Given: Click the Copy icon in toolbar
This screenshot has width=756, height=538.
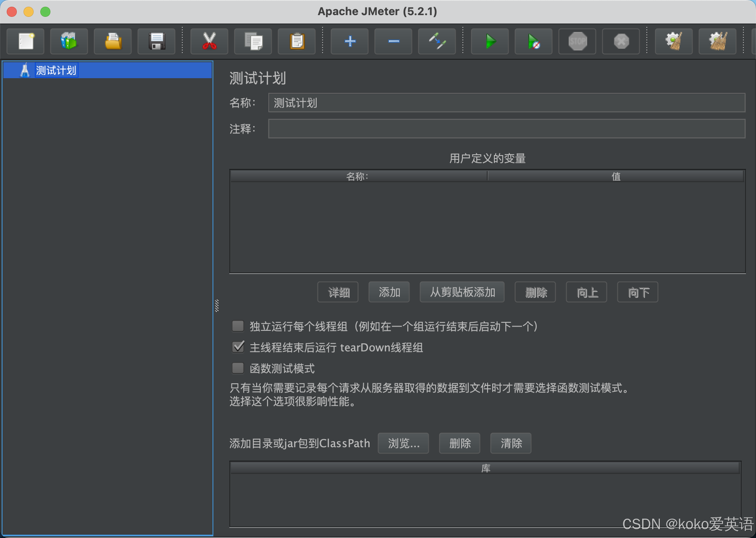Looking at the screenshot, I should tap(253, 41).
